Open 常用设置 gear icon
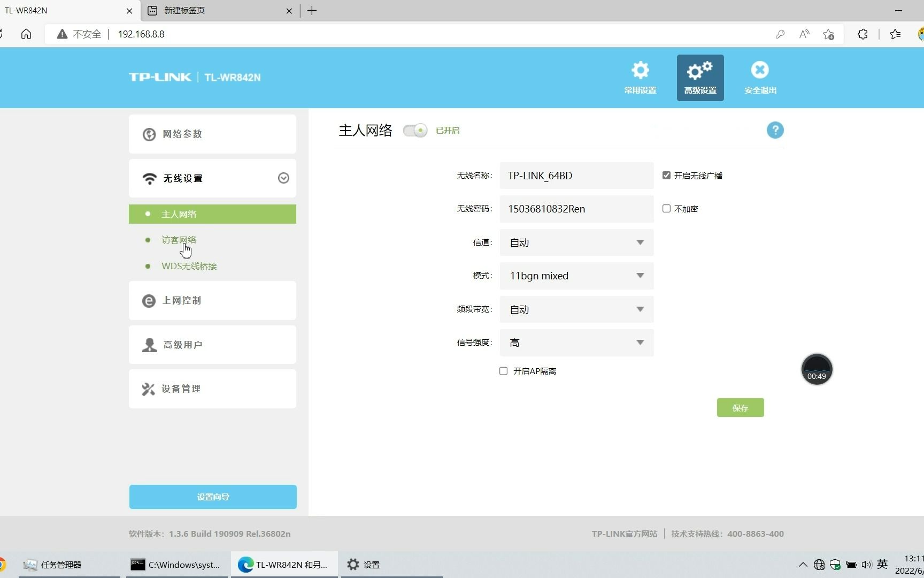This screenshot has height=578, width=924. (640, 78)
